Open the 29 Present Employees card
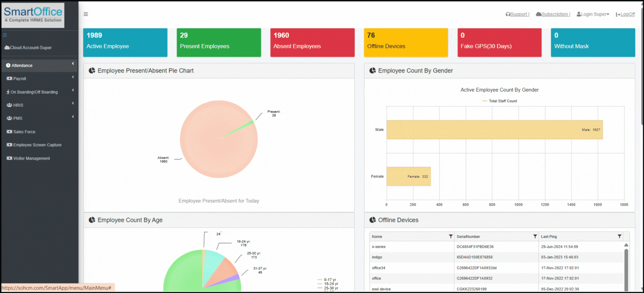This screenshot has width=644, height=293. click(219, 43)
